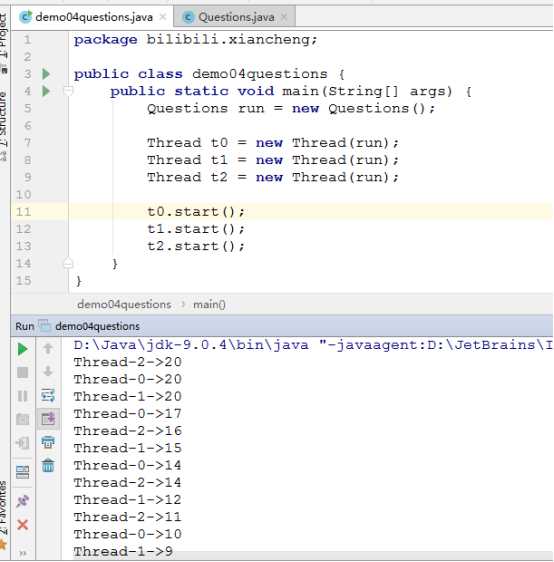Switch to the Questions.java tab
The image size is (554, 562).
pyautogui.click(x=235, y=17)
